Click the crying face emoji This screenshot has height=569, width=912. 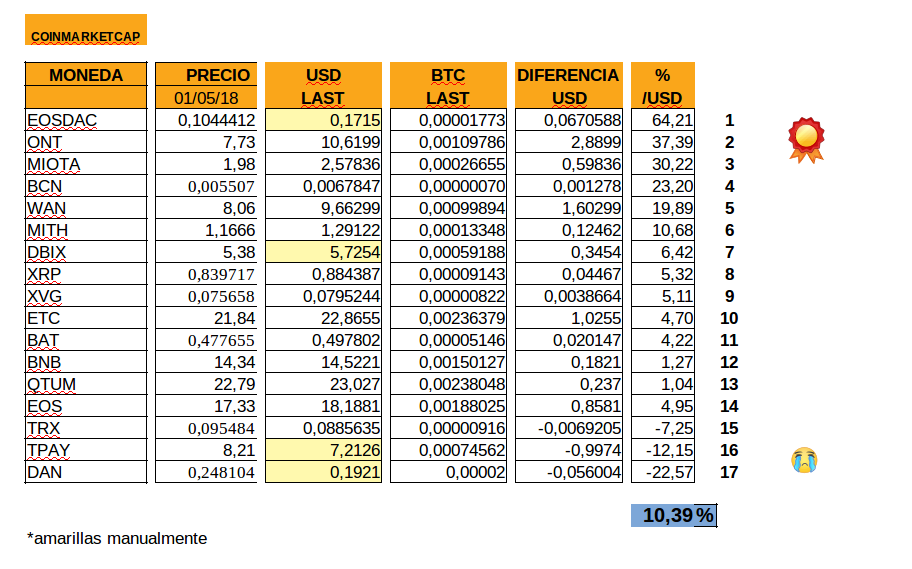[802, 460]
